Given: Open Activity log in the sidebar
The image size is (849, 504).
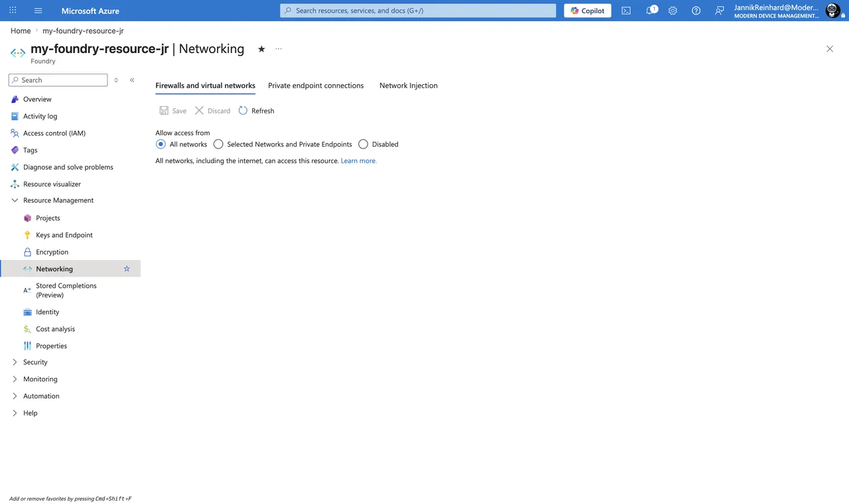Looking at the screenshot, I should [40, 116].
